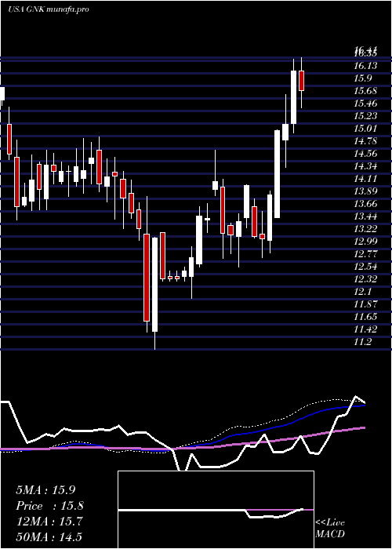Click the 5MA : 15.9 readout
This screenshot has width=392, height=549.
[45, 490]
